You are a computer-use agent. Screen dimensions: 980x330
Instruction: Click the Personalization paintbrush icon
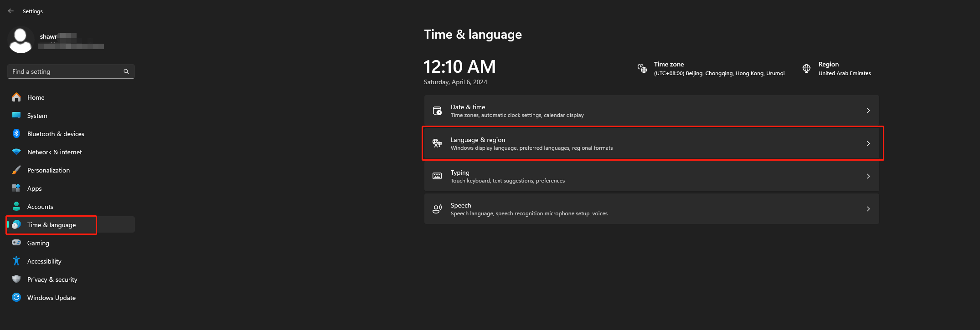click(16, 170)
